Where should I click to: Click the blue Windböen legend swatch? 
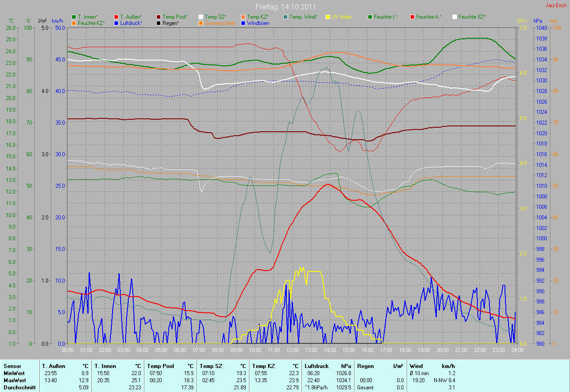[243, 23]
